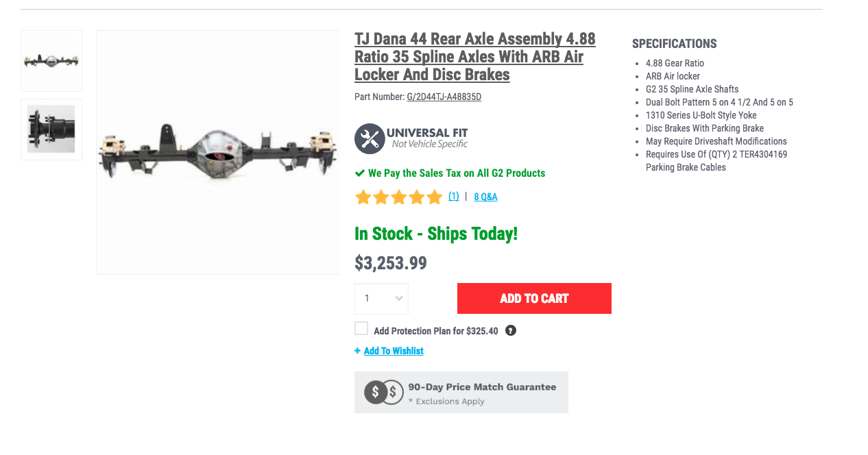
Task: Open the TJ Dana 44 Rear Axle title link
Action: pos(474,56)
